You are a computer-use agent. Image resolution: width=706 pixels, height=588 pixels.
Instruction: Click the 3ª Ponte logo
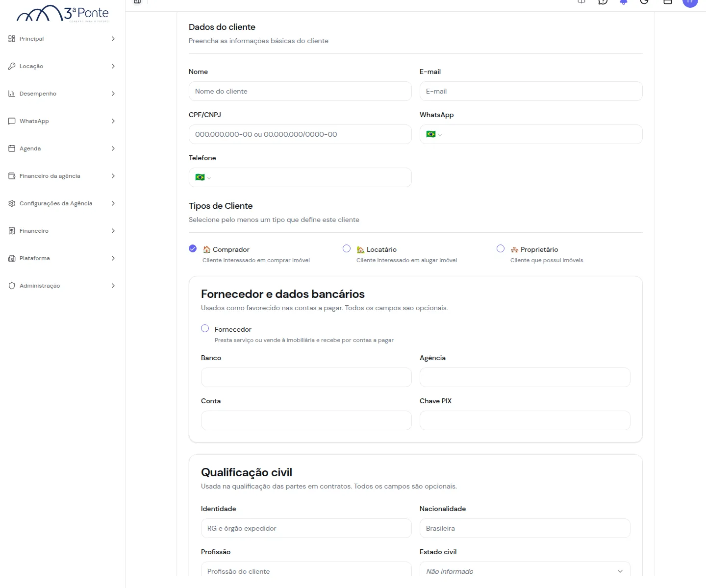click(63, 13)
